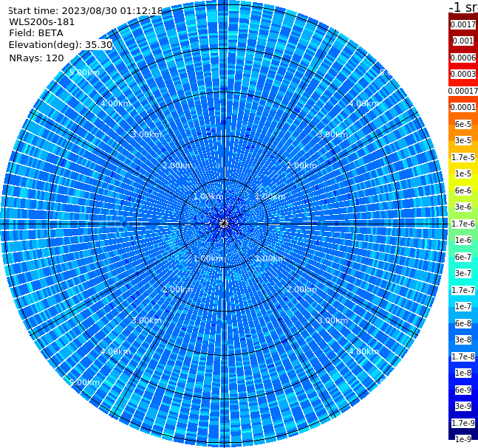Click the 0.0017 colorbar label
Viewport: 478px width, 448px height.
(463, 24)
